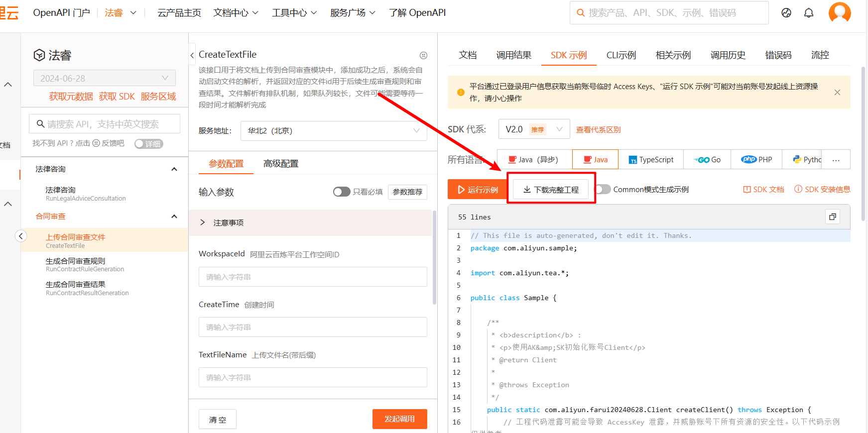This screenshot has width=868, height=433.
Task: Switch to the 调用结果 tab
Action: click(x=513, y=55)
